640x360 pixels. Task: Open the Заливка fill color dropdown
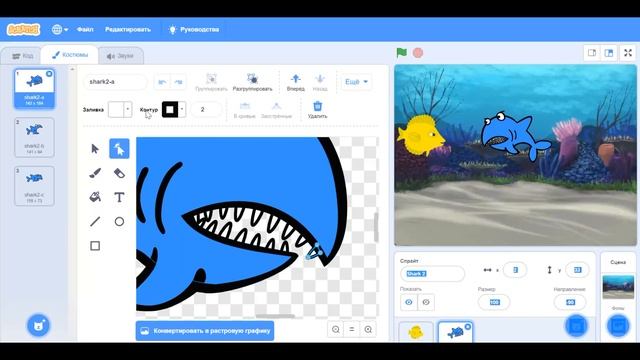[120, 109]
